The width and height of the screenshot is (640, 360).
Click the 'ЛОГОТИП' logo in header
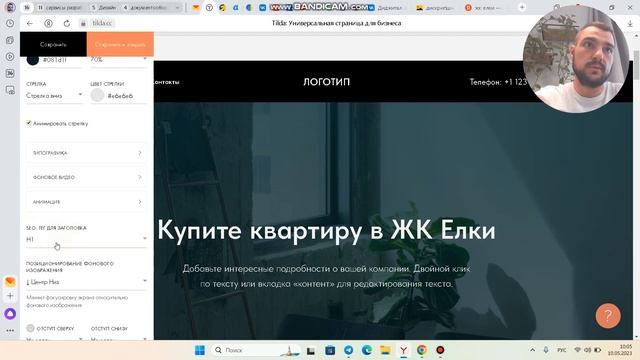[327, 82]
